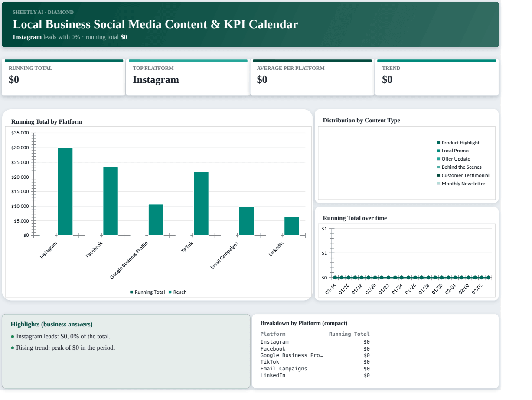Click the 01/30 date label on the timeline

click(x=437, y=289)
